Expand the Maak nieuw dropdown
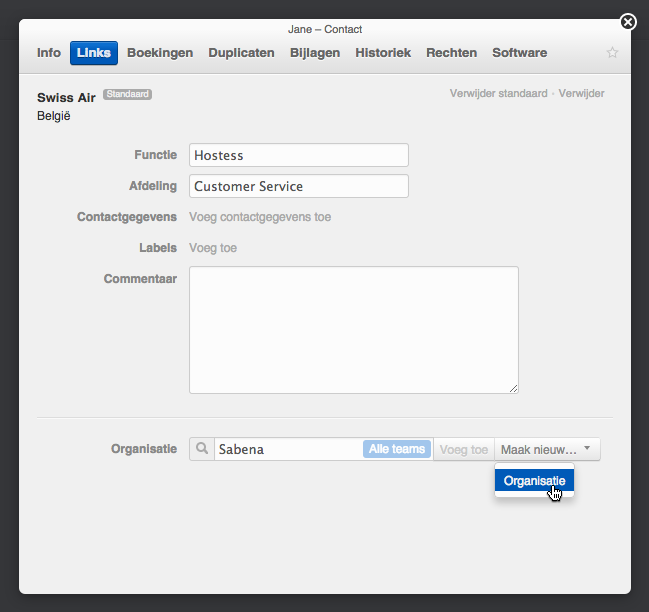The height and width of the screenshot is (612, 649). click(x=547, y=449)
